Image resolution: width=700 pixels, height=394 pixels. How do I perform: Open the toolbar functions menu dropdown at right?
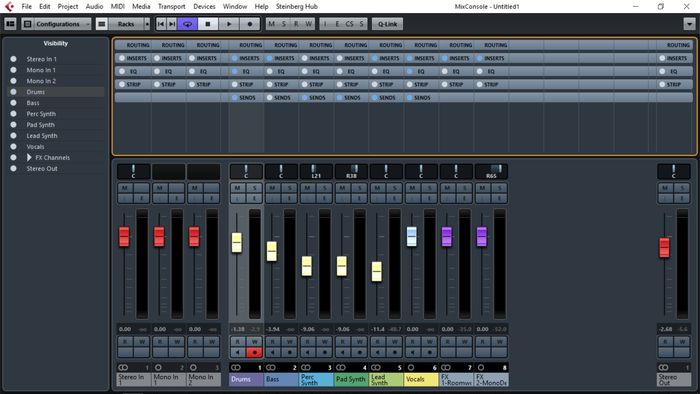(689, 24)
